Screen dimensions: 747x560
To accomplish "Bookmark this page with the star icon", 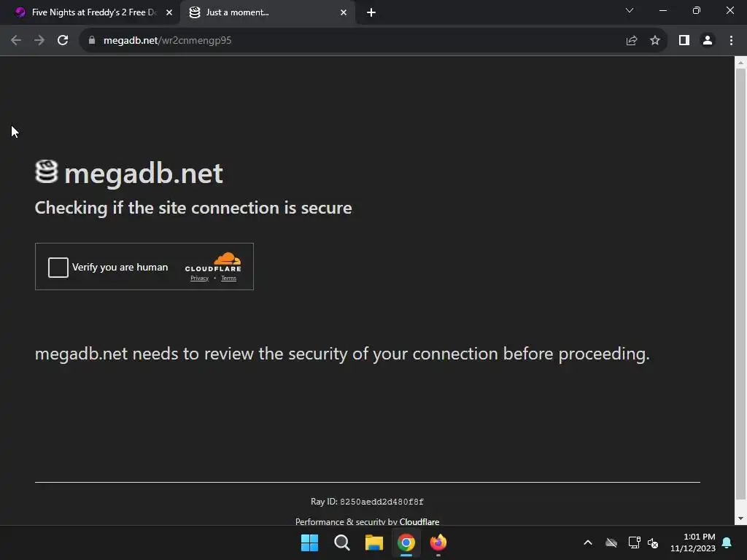I will pyautogui.click(x=655, y=41).
